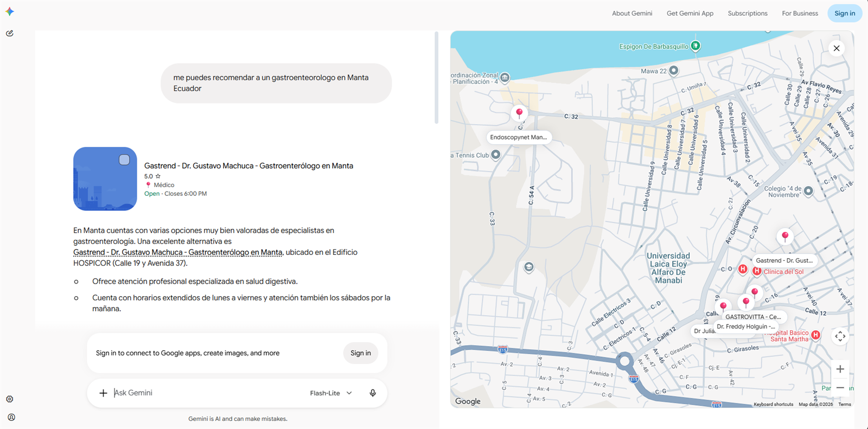The height and width of the screenshot is (429, 868).
Task: Click the Clinica del Sol hospital marker
Action: click(757, 271)
